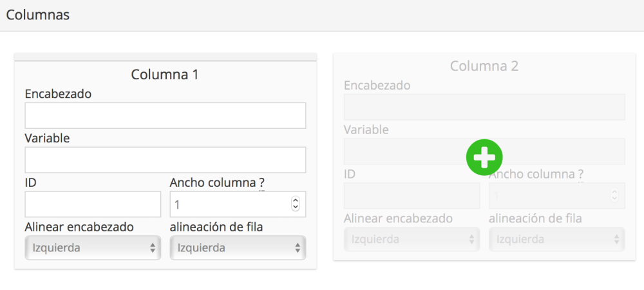Open the Alinear encabezado dropdown in Columna 1
This screenshot has height=290, width=644.
pos(92,247)
